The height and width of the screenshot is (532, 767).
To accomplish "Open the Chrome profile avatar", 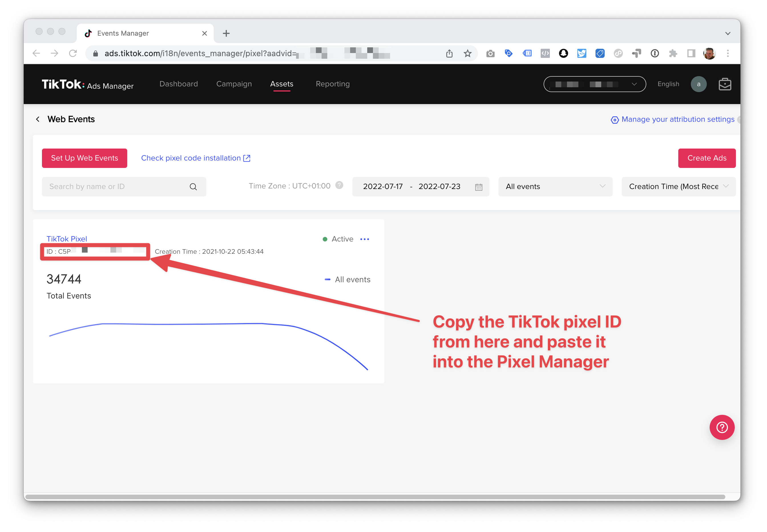I will [709, 53].
